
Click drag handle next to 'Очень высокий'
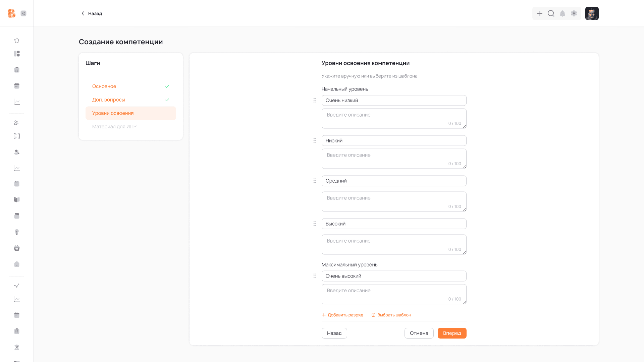pos(315,276)
